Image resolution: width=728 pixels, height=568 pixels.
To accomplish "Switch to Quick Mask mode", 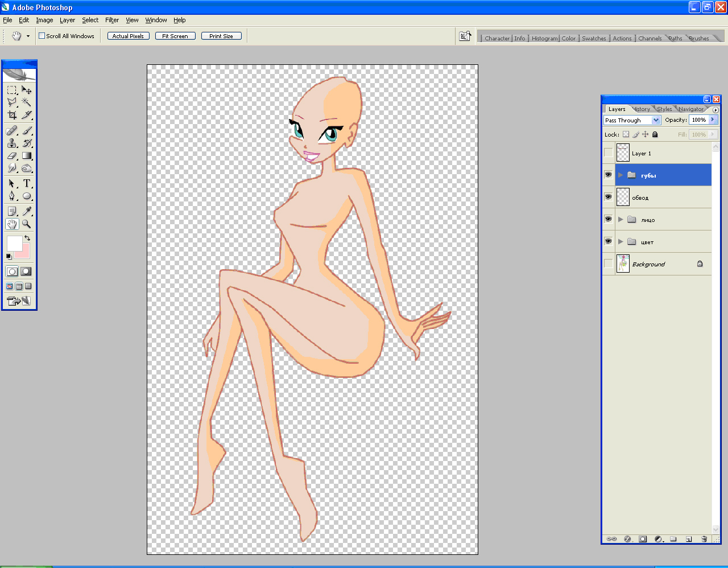I will point(26,271).
